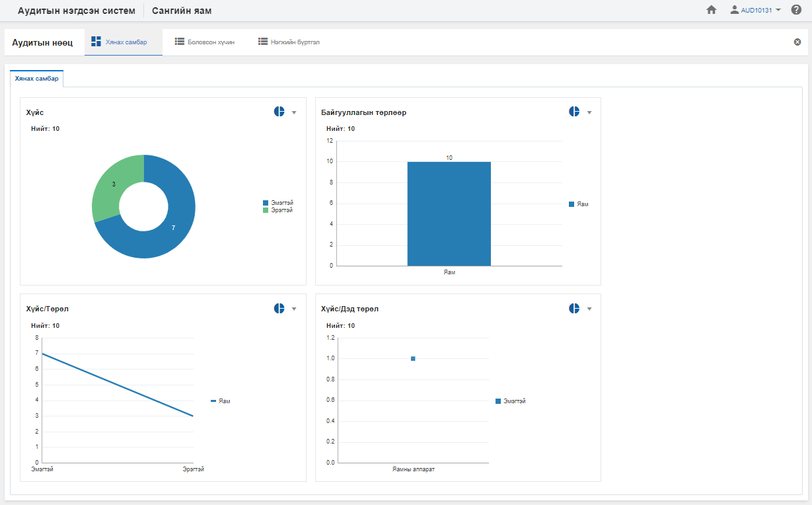
Task: Toggle Яам legend in the line chart
Action: pos(220,401)
